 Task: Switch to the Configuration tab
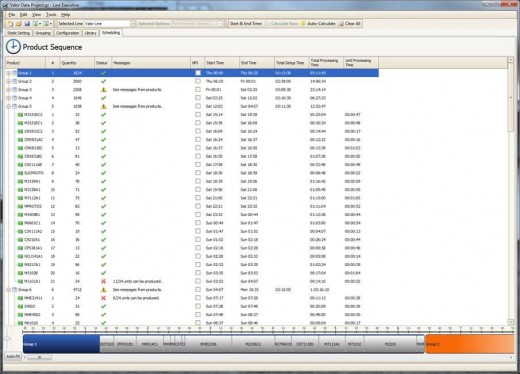67,33
